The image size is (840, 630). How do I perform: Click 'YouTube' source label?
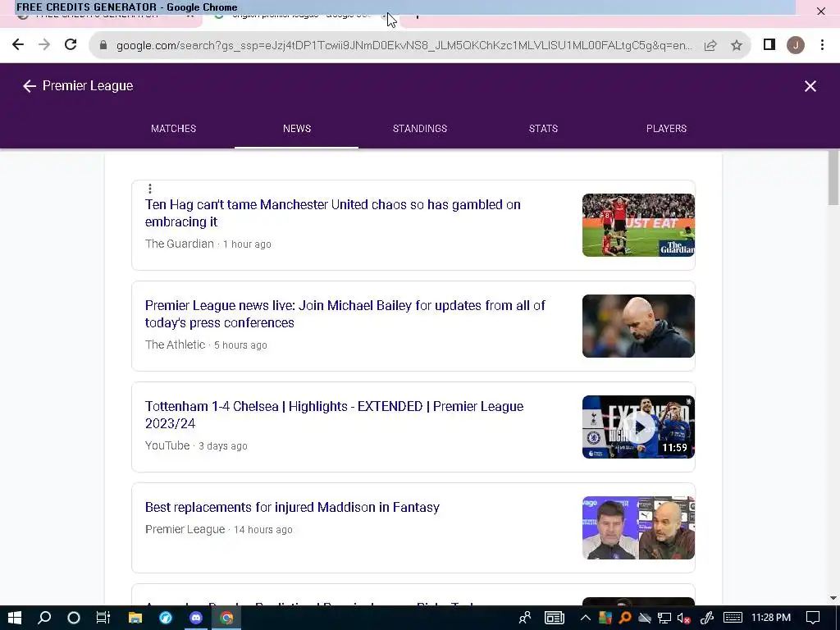click(x=167, y=445)
